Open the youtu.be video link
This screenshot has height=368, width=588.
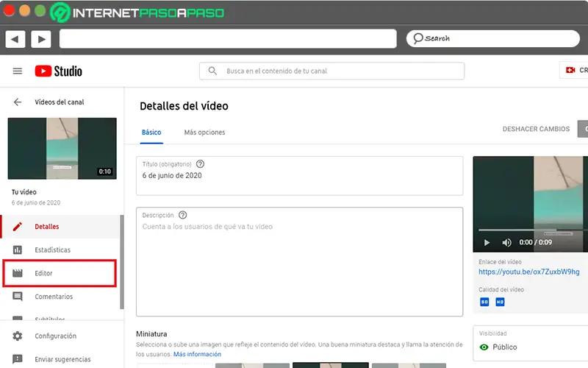[x=528, y=272]
